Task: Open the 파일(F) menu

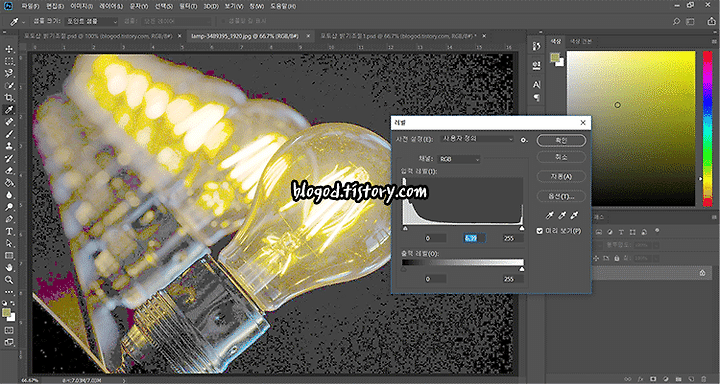Action: pos(30,6)
